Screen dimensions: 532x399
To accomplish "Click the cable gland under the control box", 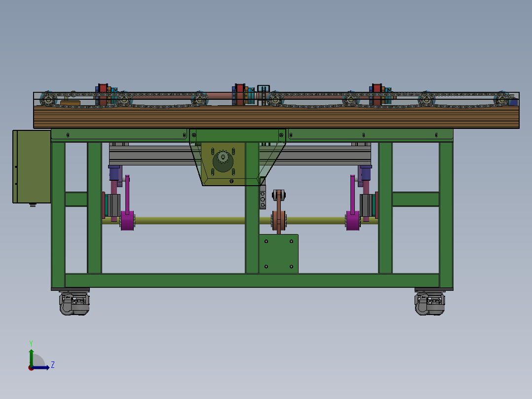I will [33, 205].
